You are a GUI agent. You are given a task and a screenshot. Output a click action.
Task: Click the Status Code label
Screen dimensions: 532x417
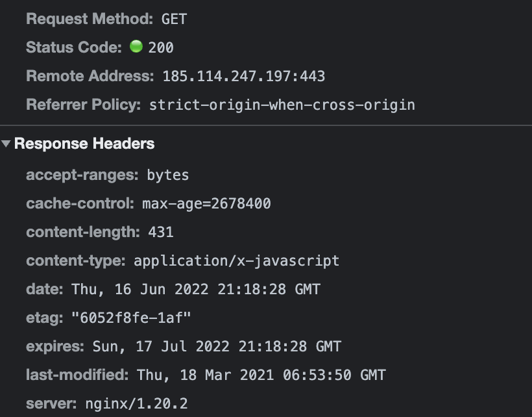(x=74, y=47)
